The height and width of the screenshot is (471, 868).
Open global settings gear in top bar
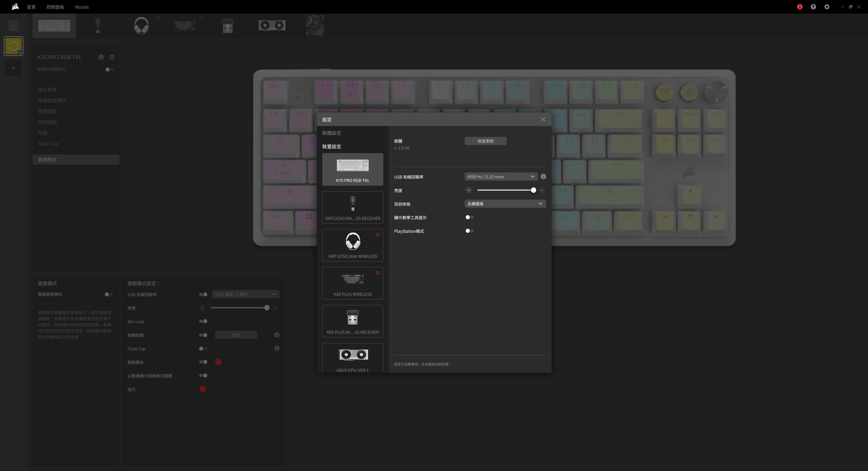pos(827,7)
